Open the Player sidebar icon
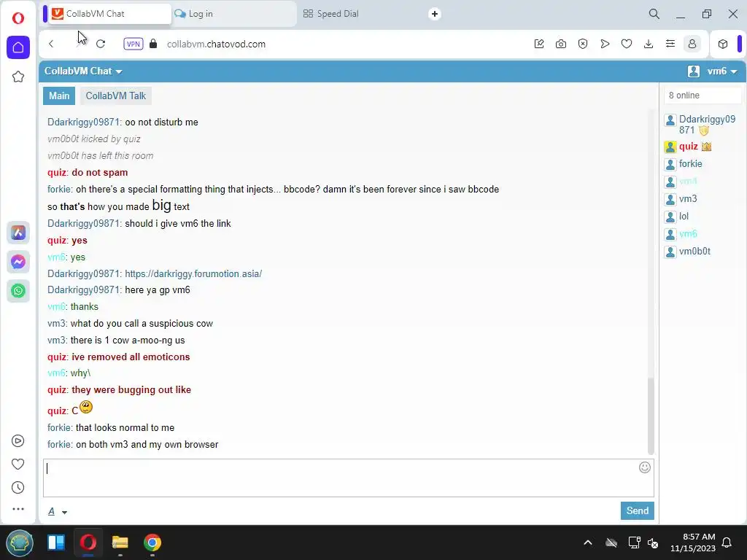The height and width of the screenshot is (560, 747). [x=18, y=441]
